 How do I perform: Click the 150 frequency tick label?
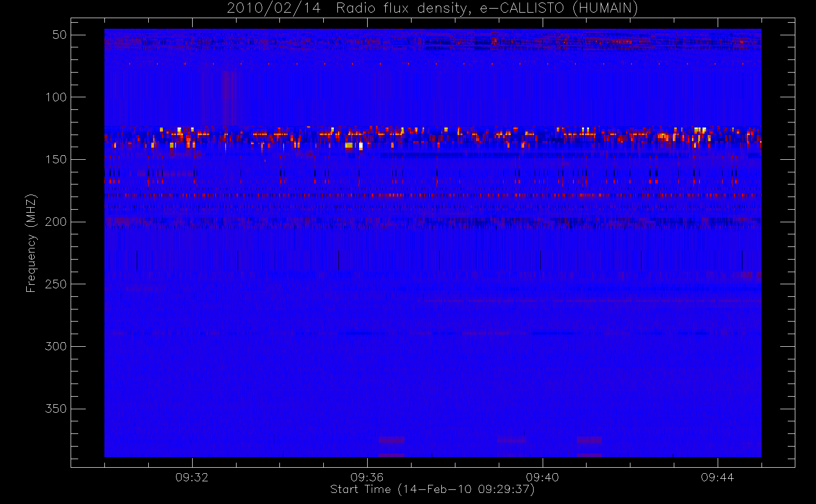(56, 159)
